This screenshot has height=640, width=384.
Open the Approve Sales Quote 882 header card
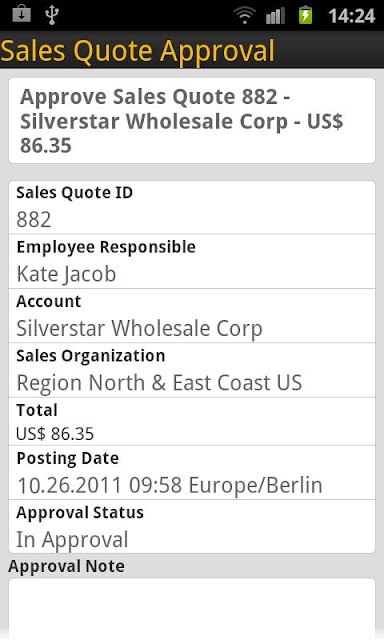(x=192, y=120)
